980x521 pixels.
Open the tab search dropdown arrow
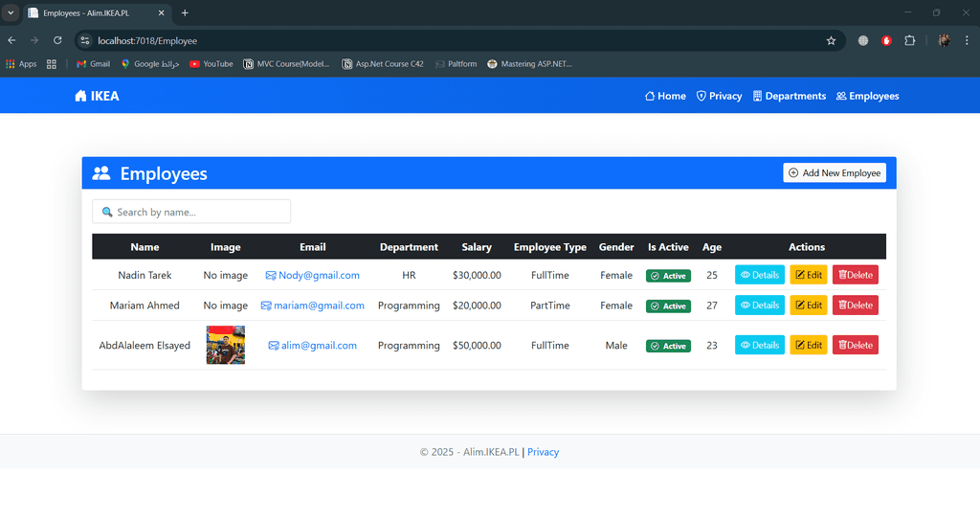click(11, 12)
